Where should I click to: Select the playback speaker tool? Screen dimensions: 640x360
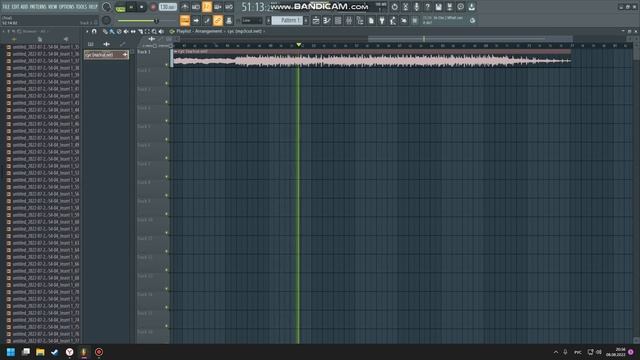(x=161, y=31)
